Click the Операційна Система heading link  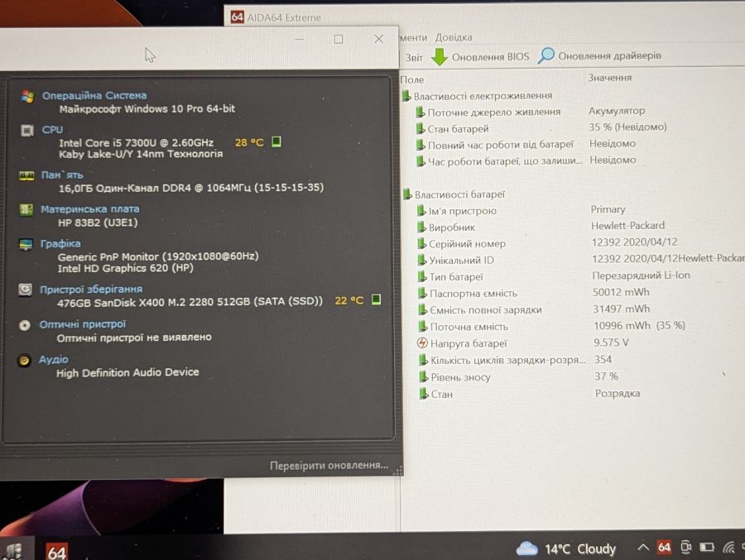pyautogui.click(x=94, y=95)
